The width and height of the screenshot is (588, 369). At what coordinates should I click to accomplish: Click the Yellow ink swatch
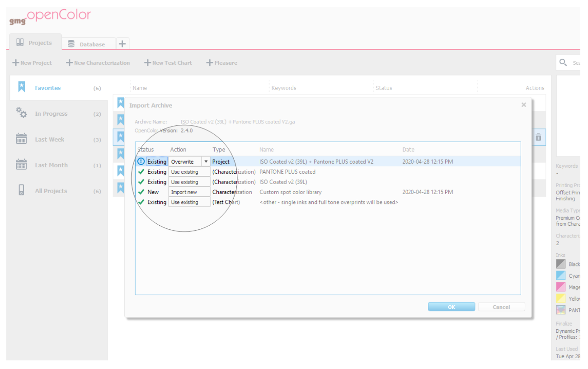[x=561, y=298]
